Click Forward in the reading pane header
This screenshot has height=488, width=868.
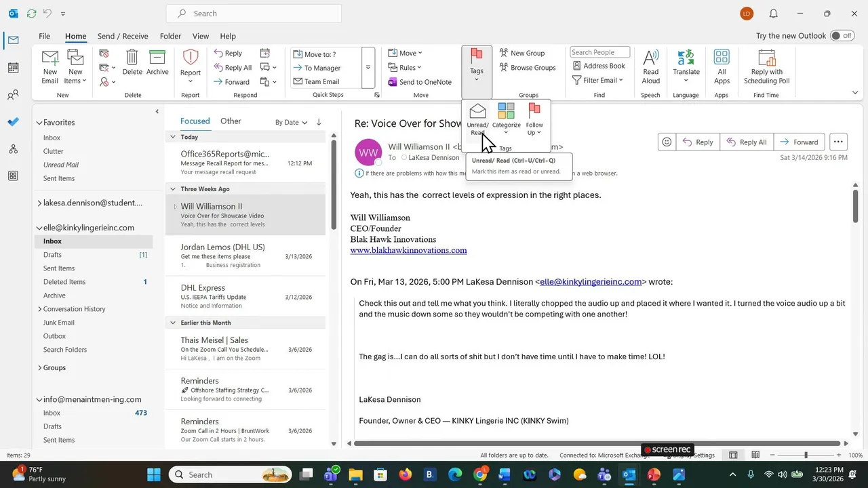pos(799,142)
